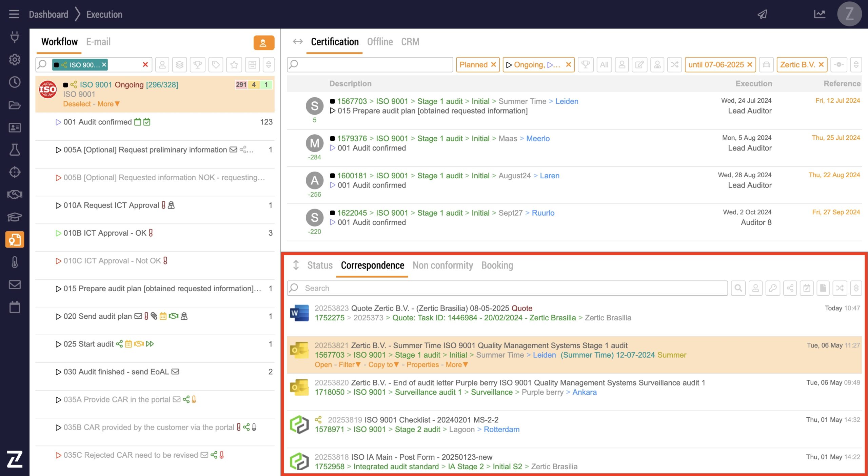The height and width of the screenshot is (476, 868).
Task: Open the flask lab icon in sidebar
Action: (x=15, y=150)
